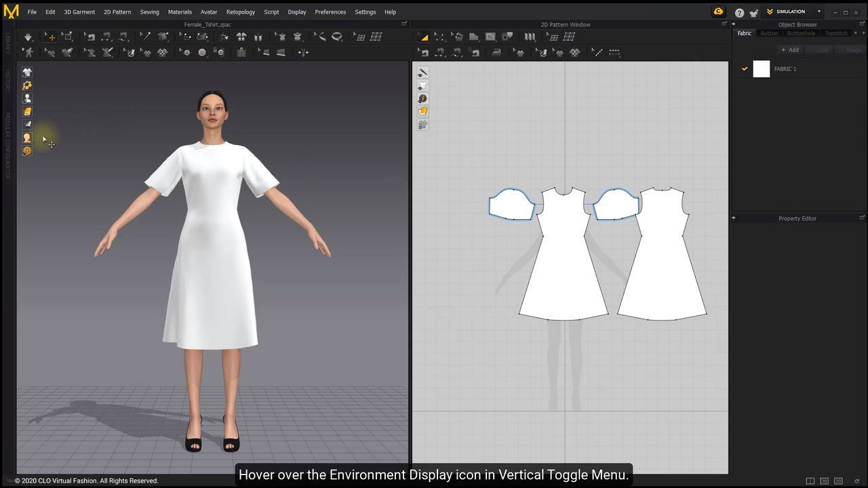Screen dimensions: 868x488
Task: Click the Simulate down-arrow tool in 3D toolbar
Action: click(x=28, y=37)
